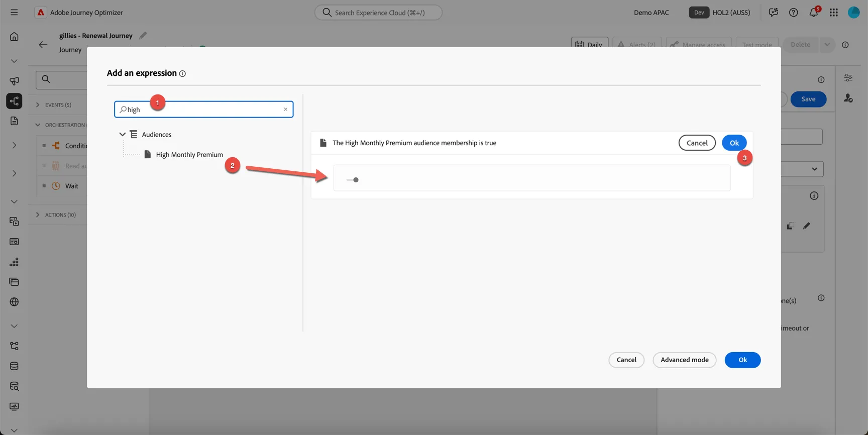This screenshot has width=868, height=435.
Task: Clear the search field with X icon
Action: click(286, 110)
